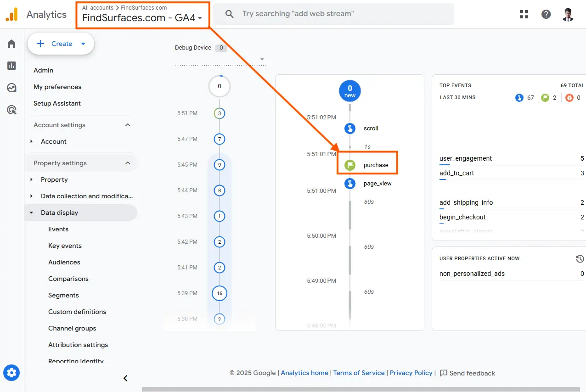This screenshot has width=586, height=392.
Task: Click the history icon beside User Properties Active Now
Action: point(580,259)
